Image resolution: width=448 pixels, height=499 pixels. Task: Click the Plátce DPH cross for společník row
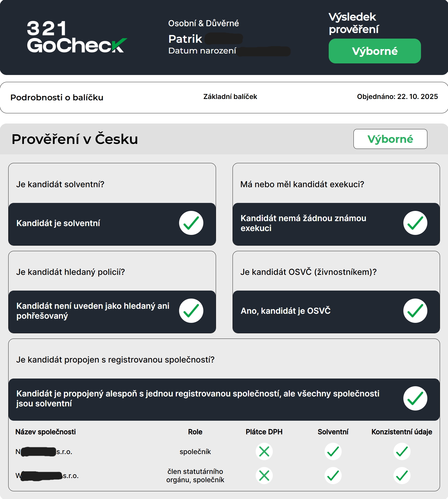click(264, 452)
